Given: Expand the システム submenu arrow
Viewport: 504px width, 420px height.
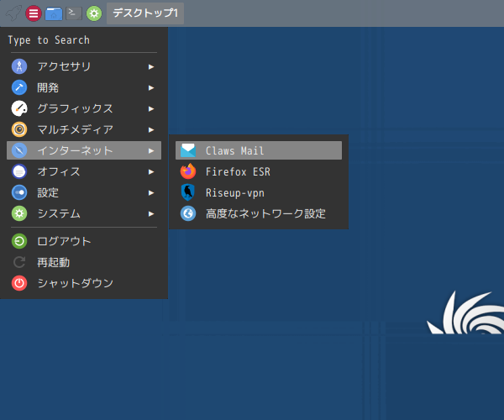Looking at the screenshot, I should click(151, 213).
